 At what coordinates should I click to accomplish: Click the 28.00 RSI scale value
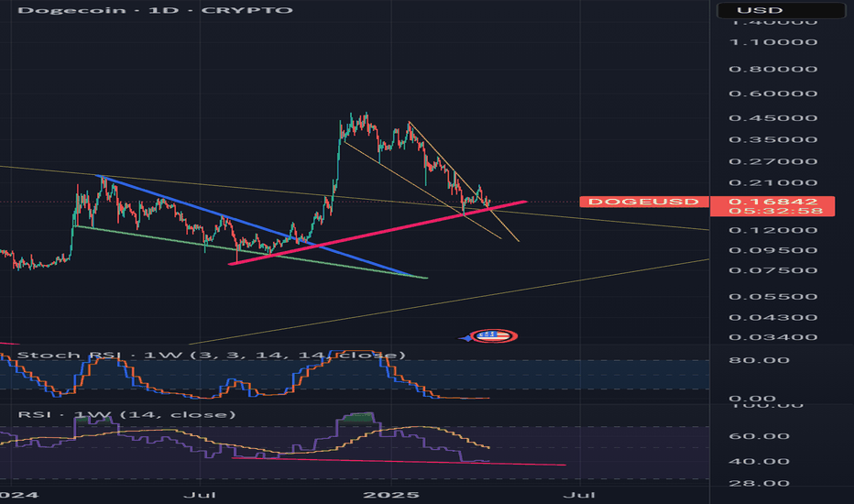(760, 483)
